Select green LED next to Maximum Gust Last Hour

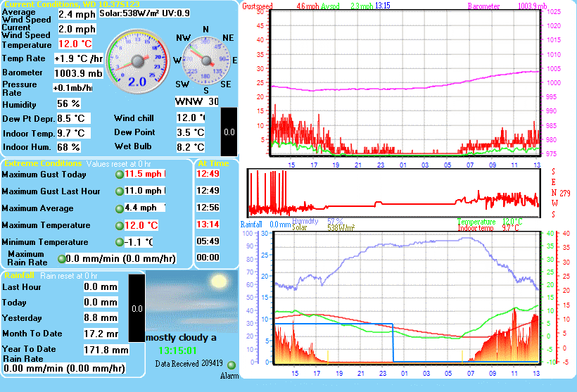tap(119, 191)
